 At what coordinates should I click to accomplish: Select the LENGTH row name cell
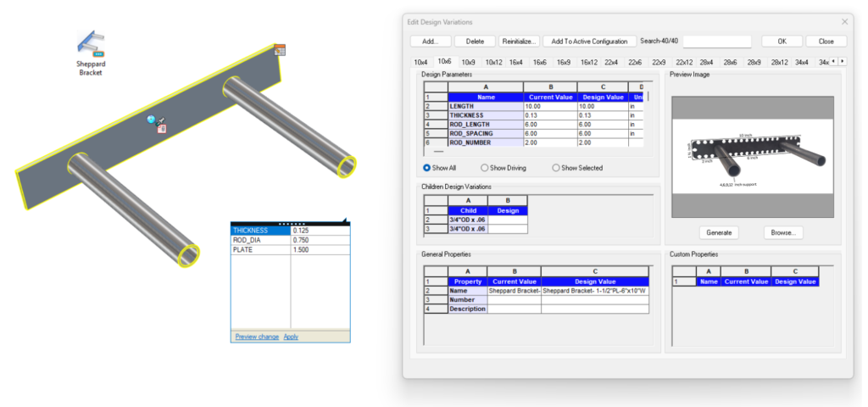click(x=486, y=106)
